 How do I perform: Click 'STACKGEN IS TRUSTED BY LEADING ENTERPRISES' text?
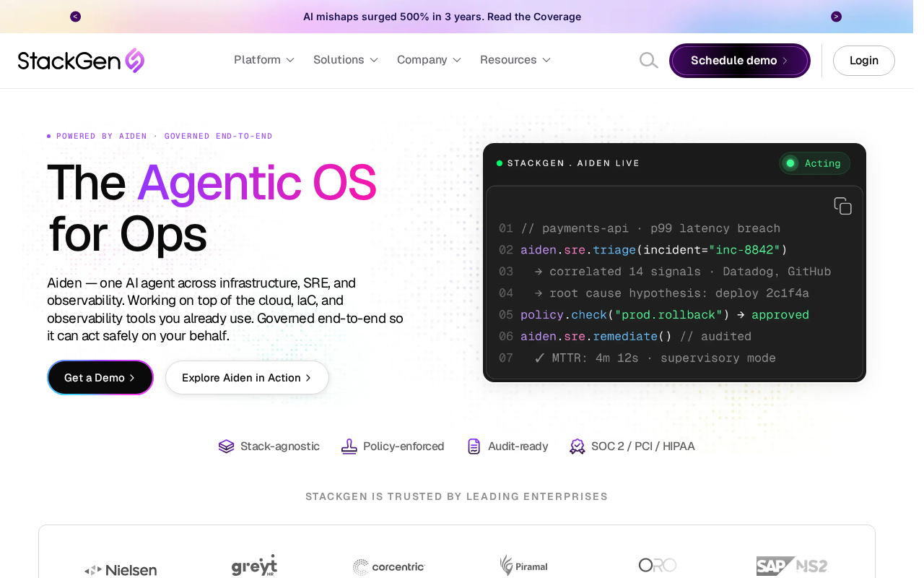[x=457, y=497]
